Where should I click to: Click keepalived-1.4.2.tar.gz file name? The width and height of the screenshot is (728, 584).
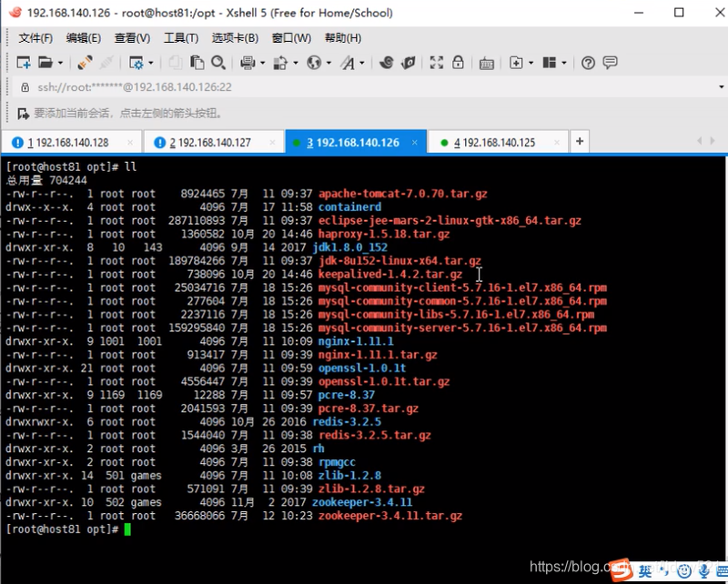tap(390, 275)
